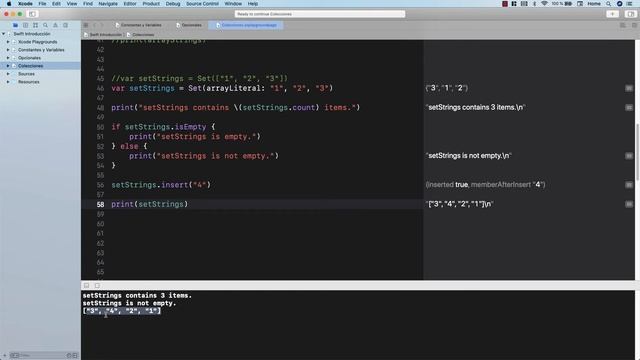This screenshot has height=360, width=640.
Task: Open the Source Control menu
Action: tap(202, 4)
